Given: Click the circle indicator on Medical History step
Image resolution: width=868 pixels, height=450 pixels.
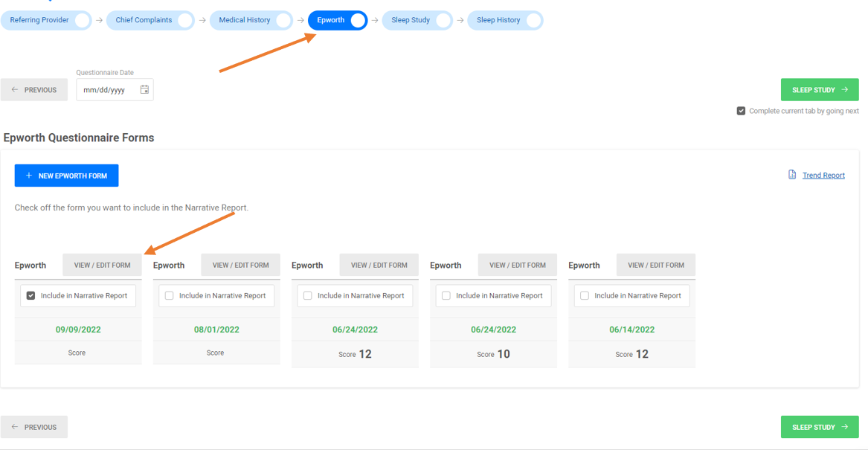Looking at the screenshot, I should tap(283, 21).
